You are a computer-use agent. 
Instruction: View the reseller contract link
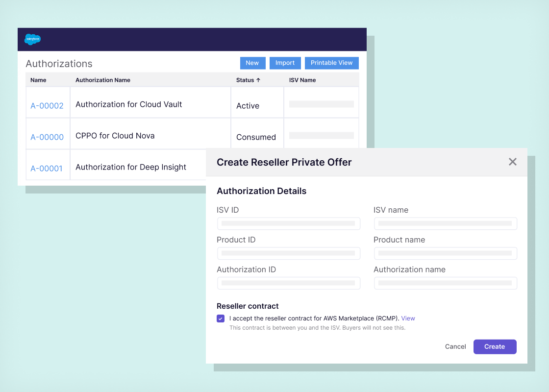tap(408, 318)
